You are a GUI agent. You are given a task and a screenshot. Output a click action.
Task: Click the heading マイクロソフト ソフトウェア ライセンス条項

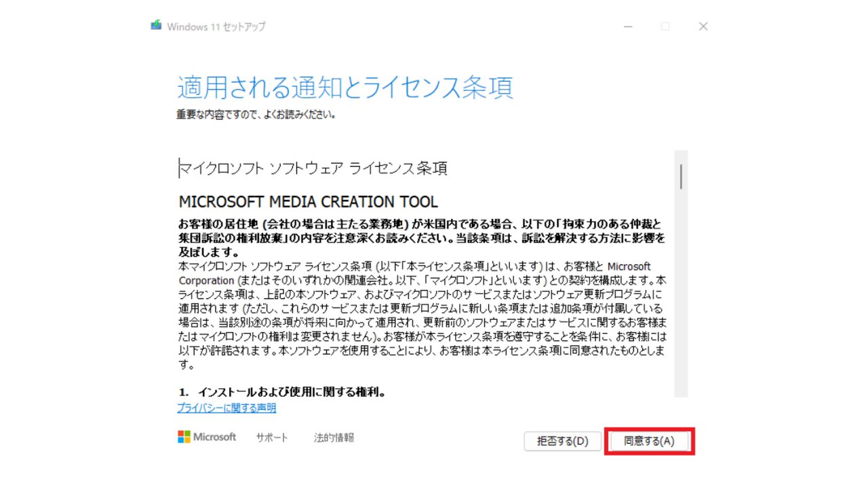tap(313, 169)
